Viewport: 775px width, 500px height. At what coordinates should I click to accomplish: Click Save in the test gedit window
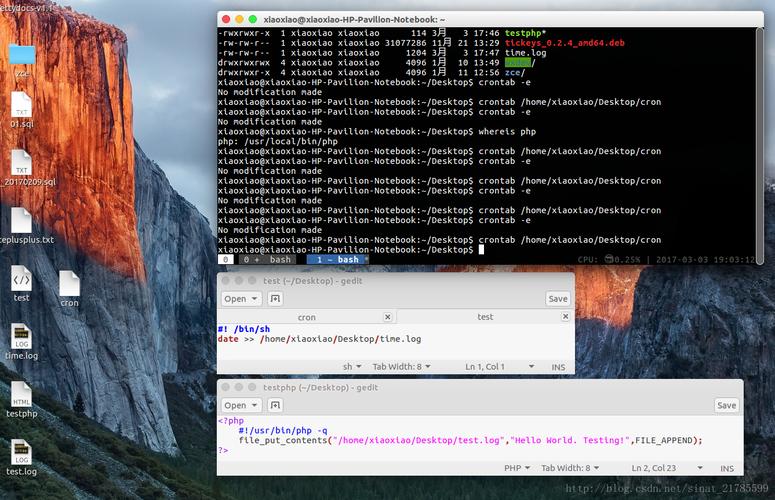(558, 298)
